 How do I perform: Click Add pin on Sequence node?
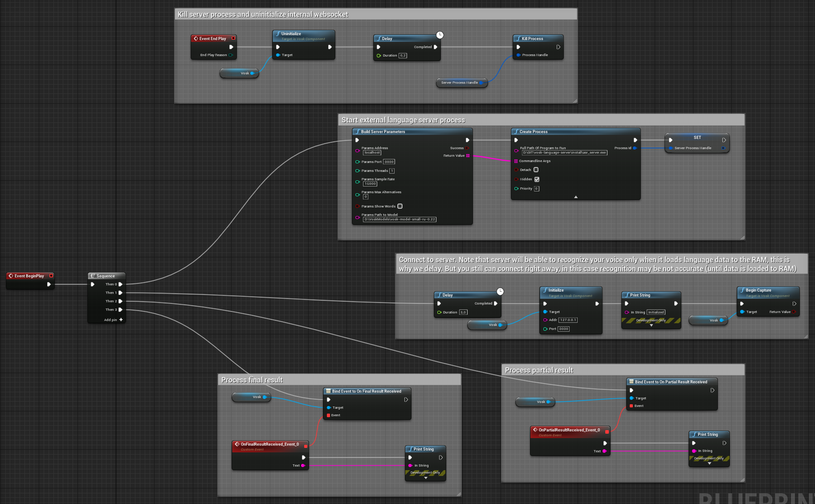click(x=113, y=320)
